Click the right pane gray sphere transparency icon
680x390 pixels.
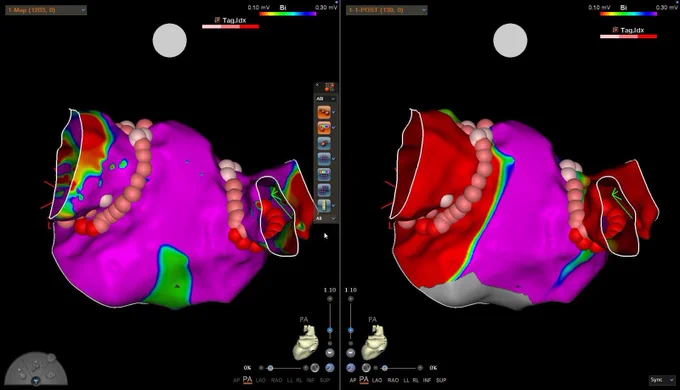366,368
